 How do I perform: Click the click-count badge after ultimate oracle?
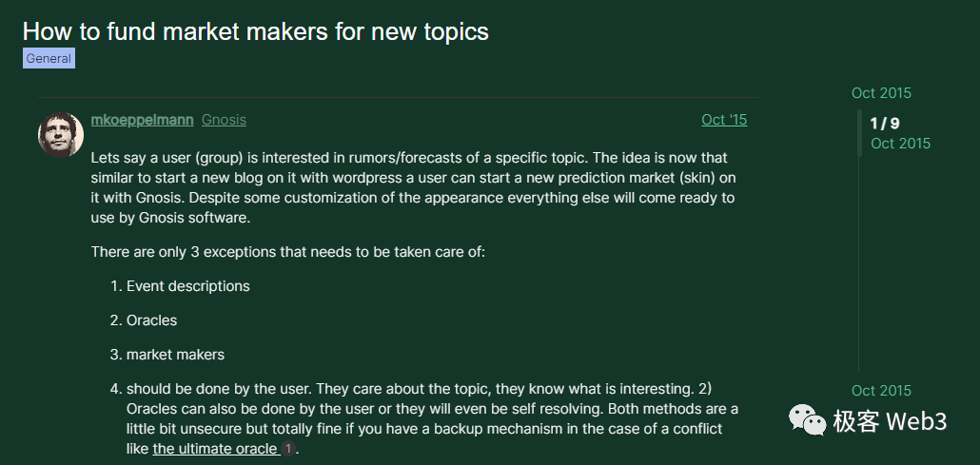click(289, 448)
